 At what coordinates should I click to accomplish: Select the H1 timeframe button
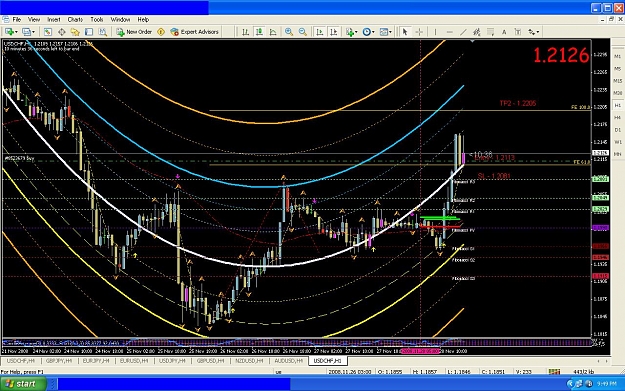point(617,105)
